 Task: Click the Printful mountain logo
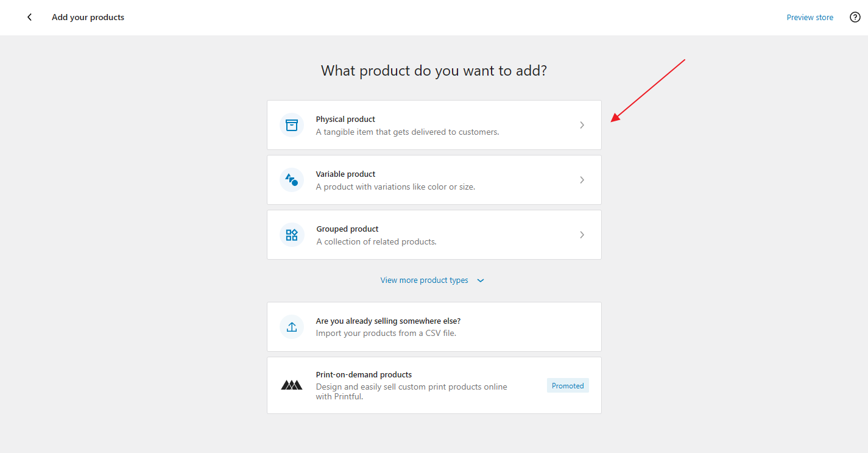pos(292,385)
